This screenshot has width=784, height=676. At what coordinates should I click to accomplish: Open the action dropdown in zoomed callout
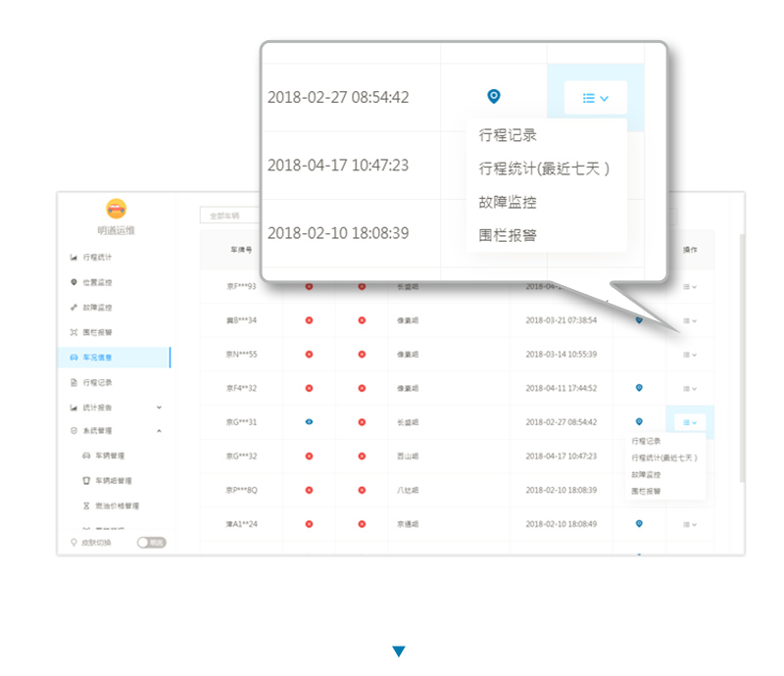(x=596, y=98)
